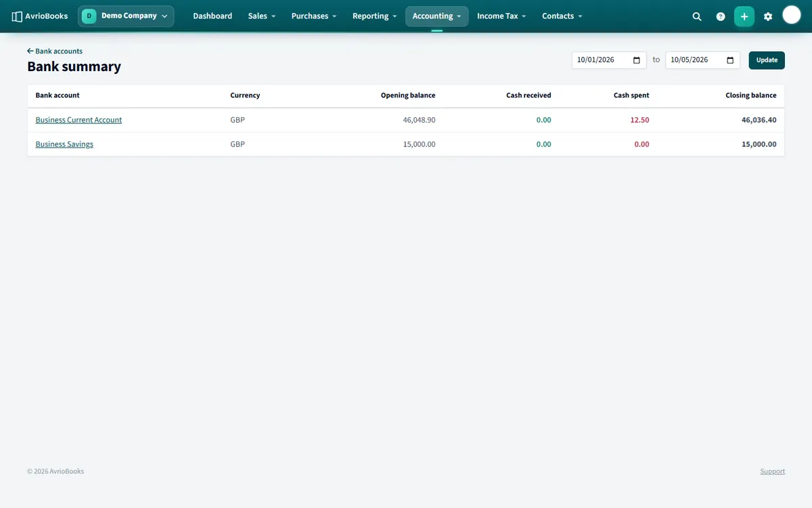This screenshot has height=508, width=812.
Task: Open the Business Savings link
Action: [x=64, y=144]
